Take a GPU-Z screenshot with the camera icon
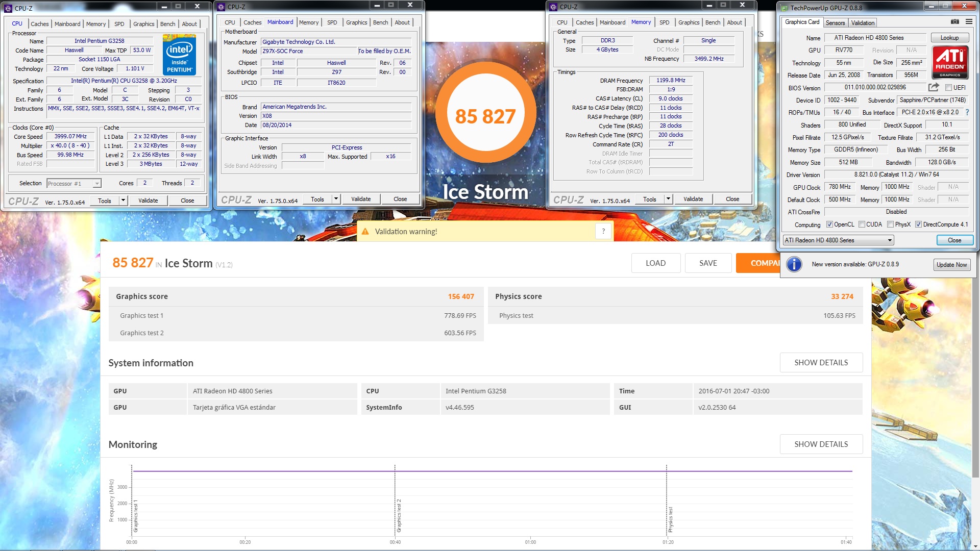 click(954, 22)
